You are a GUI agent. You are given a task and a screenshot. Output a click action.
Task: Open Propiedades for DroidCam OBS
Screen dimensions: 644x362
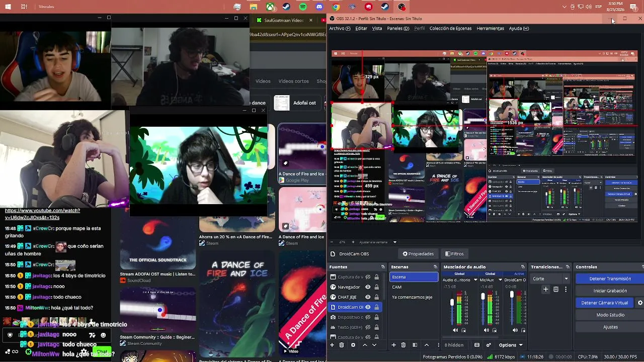[418, 254]
